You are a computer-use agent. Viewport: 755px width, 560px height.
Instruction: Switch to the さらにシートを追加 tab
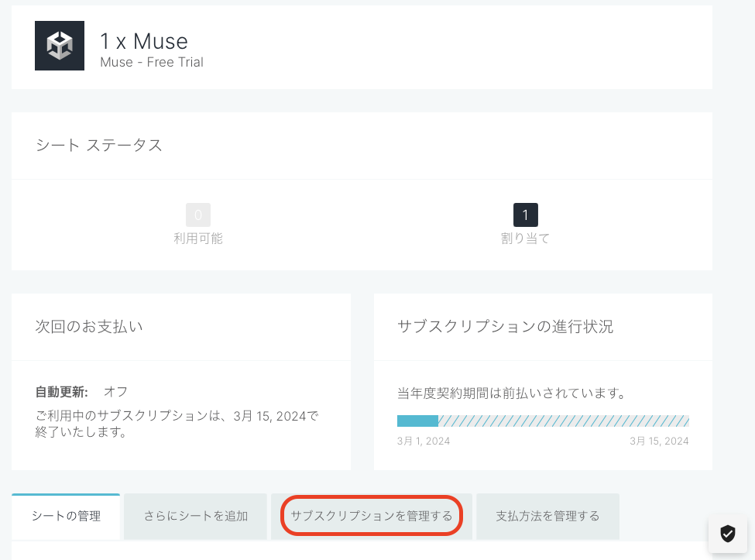[196, 516]
